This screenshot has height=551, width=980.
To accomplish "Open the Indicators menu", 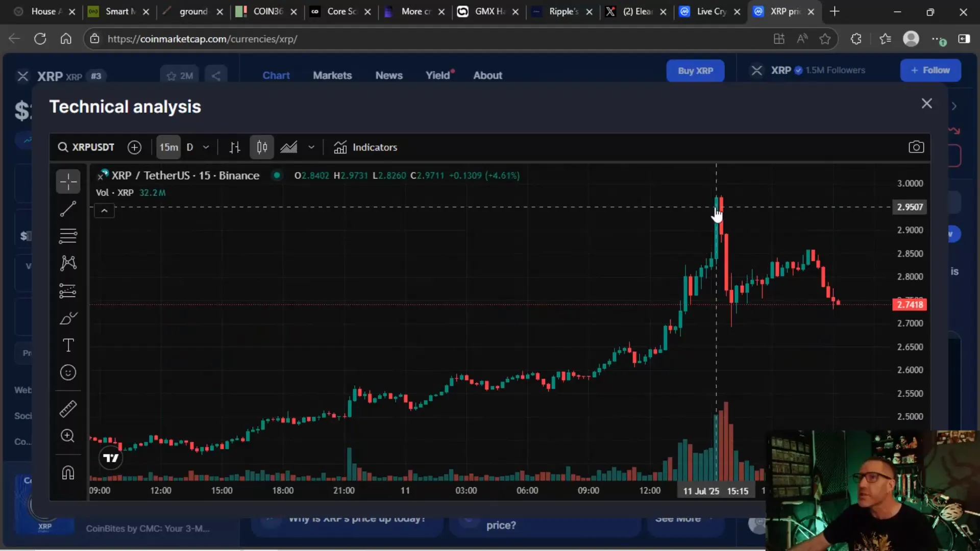I will 365,147.
